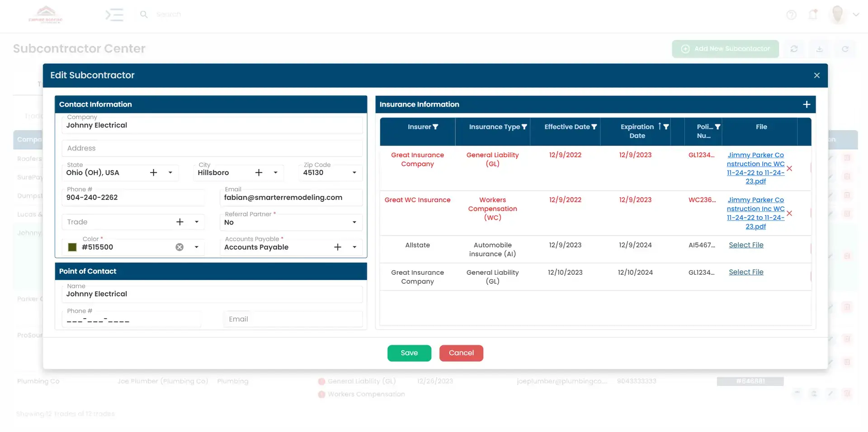Expand the City dropdown arrow
Image resolution: width=868 pixels, height=432 pixels.
click(275, 173)
